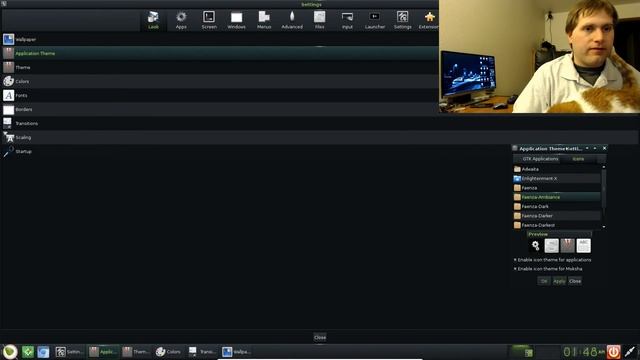Toggle Enable icon theme for applications
Screen dimensions: 640x360
click(552, 260)
